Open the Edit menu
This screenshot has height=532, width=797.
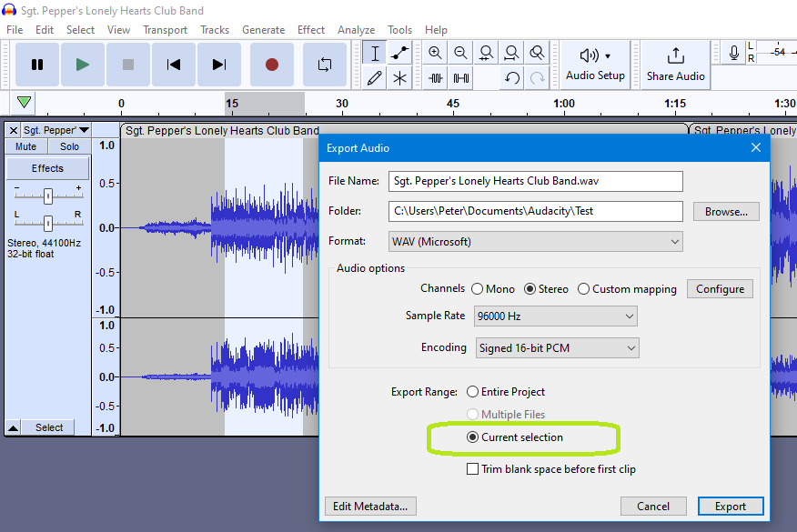(45, 30)
